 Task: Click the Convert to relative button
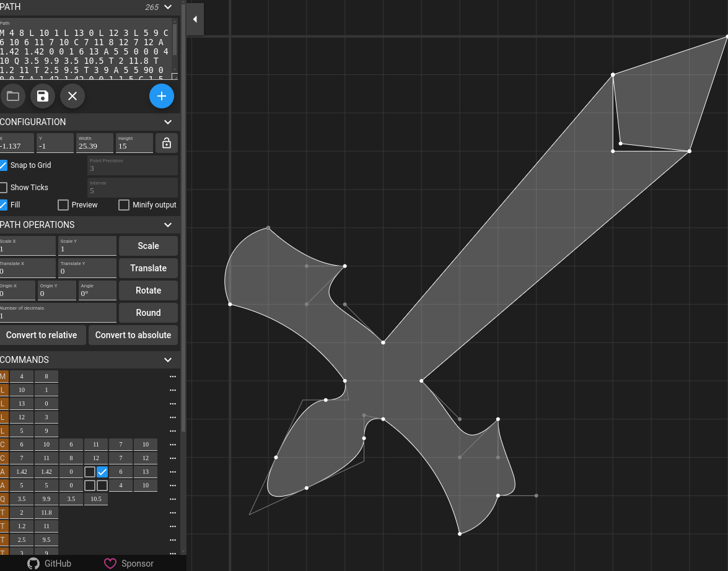[x=42, y=335]
